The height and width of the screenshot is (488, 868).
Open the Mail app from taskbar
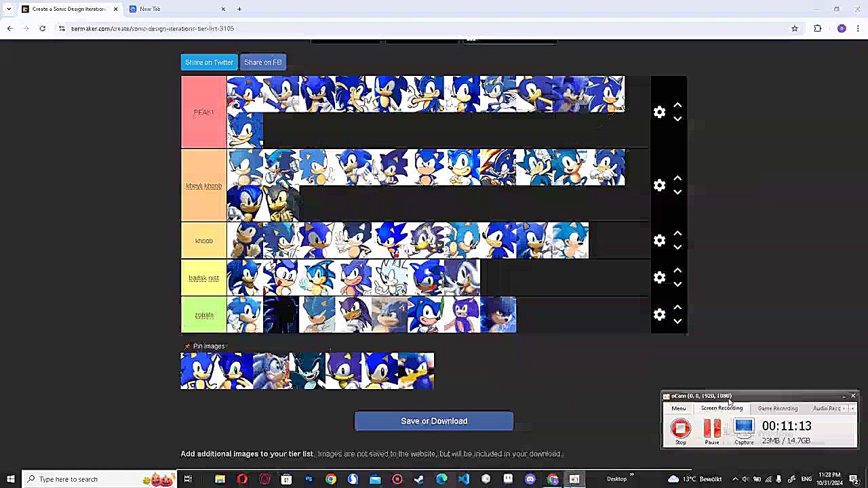[x=375, y=479]
